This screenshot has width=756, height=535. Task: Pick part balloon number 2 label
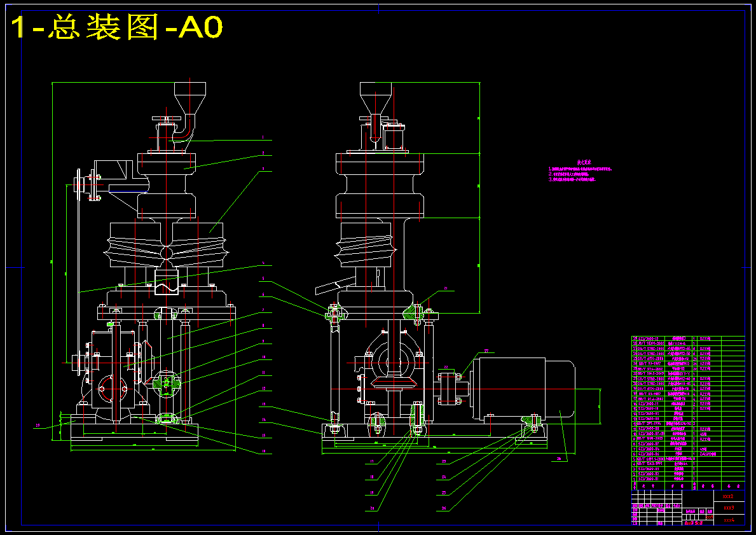(x=263, y=153)
